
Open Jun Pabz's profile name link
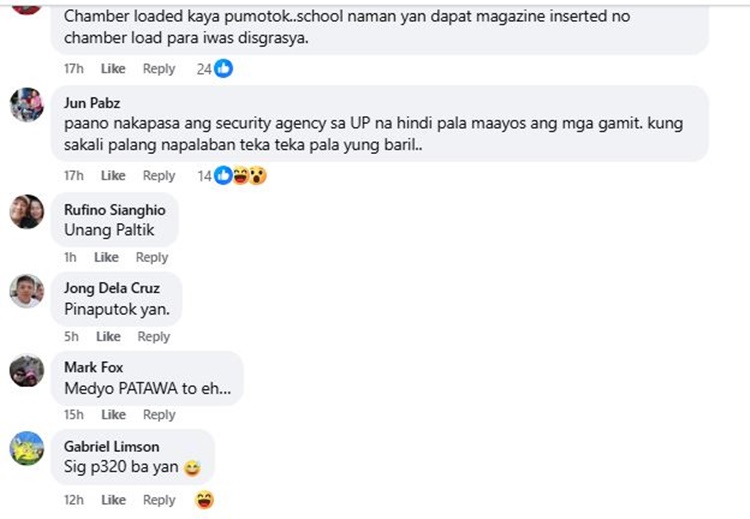coord(92,103)
